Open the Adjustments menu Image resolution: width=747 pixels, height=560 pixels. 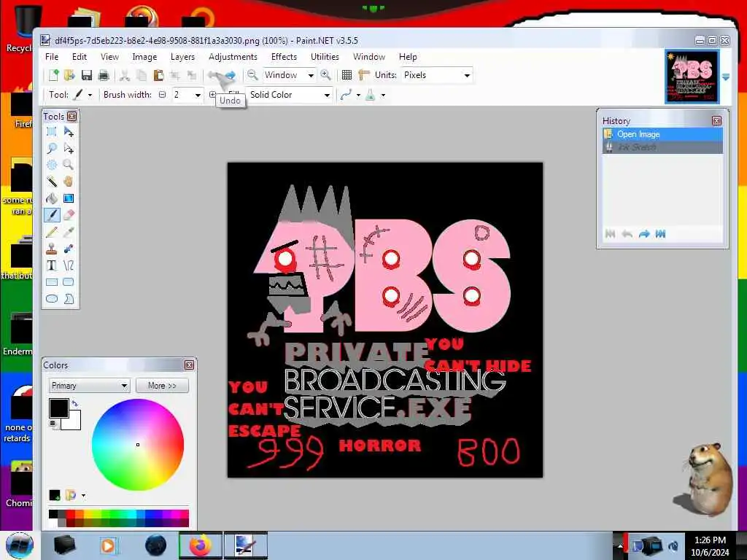click(x=233, y=57)
